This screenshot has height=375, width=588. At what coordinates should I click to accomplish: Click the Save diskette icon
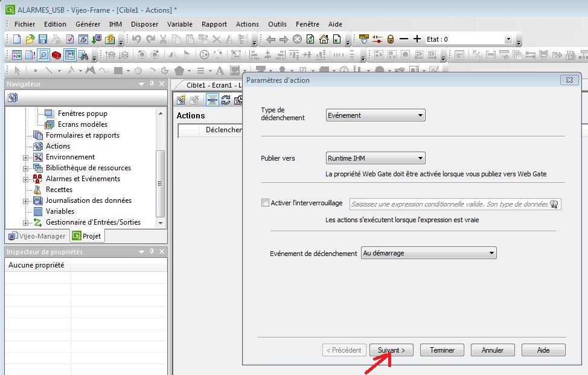43,39
